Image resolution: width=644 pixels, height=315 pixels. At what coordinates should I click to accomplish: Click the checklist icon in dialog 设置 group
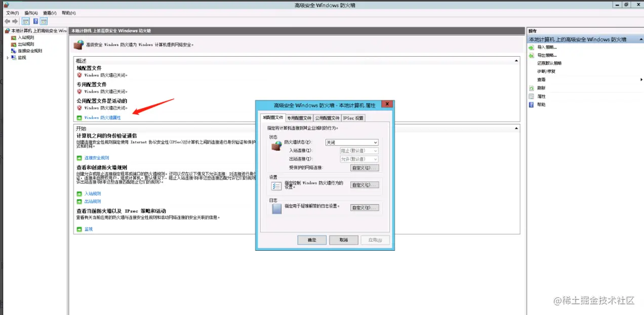click(276, 186)
